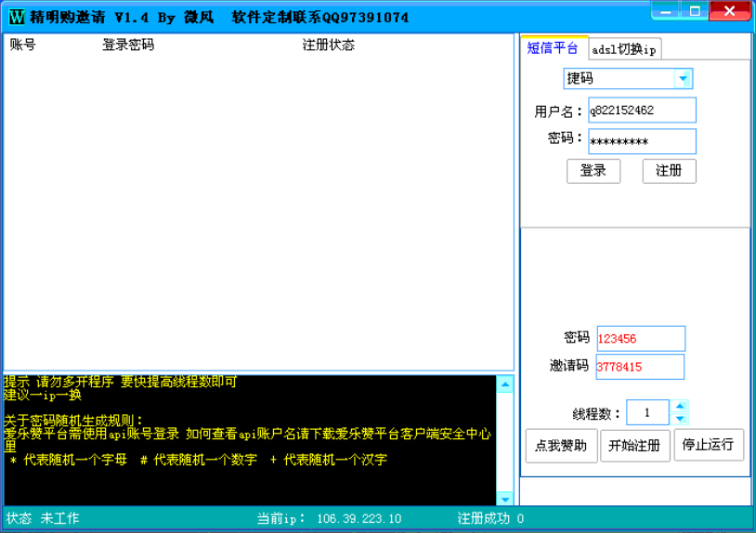Click the 邀请码 field containing 3778415
The height and width of the screenshot is (533, 756).
coord(640,367)
